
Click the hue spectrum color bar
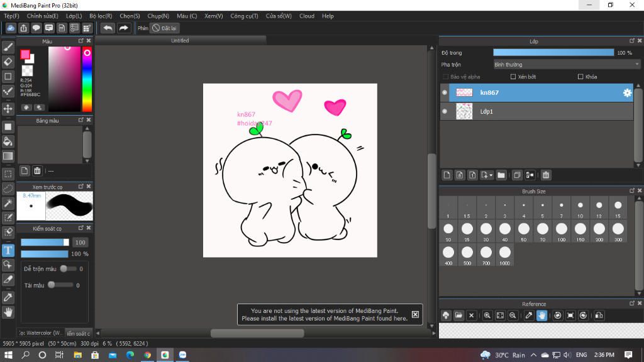point(87,79)
